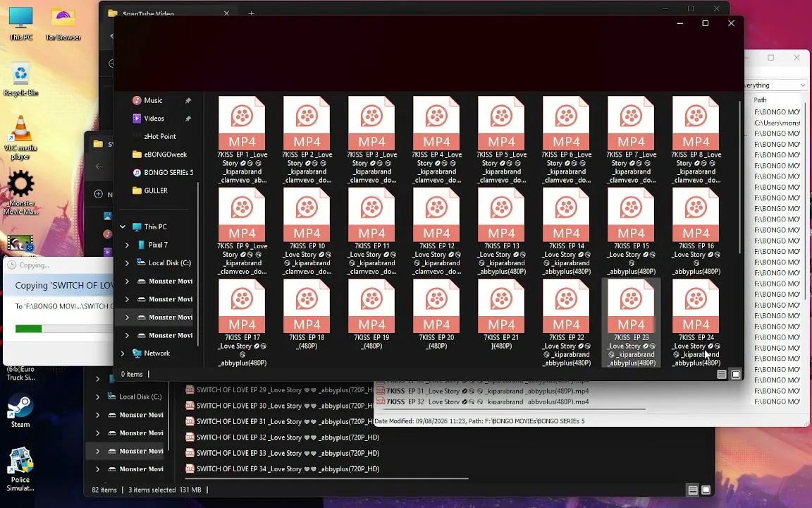The image size is (812, 508).
Task: Close the SnapTube Video tab
Action: [226, 13]
